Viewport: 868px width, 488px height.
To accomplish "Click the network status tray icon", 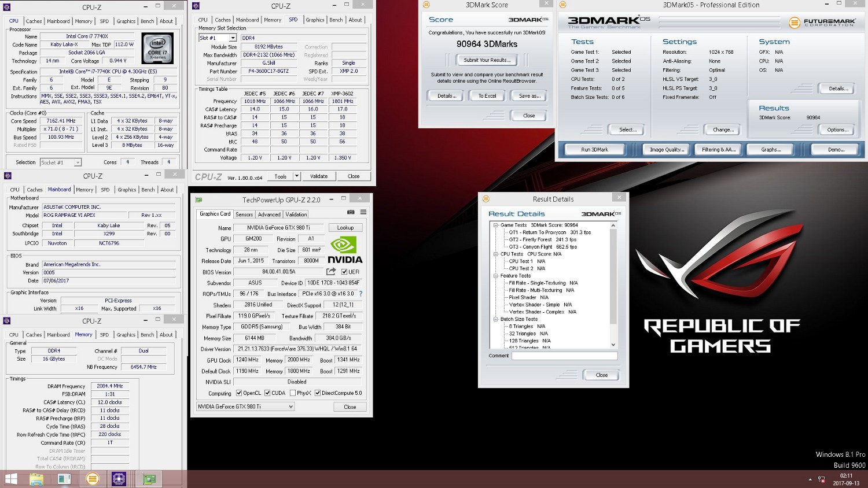I will point(822,479).
